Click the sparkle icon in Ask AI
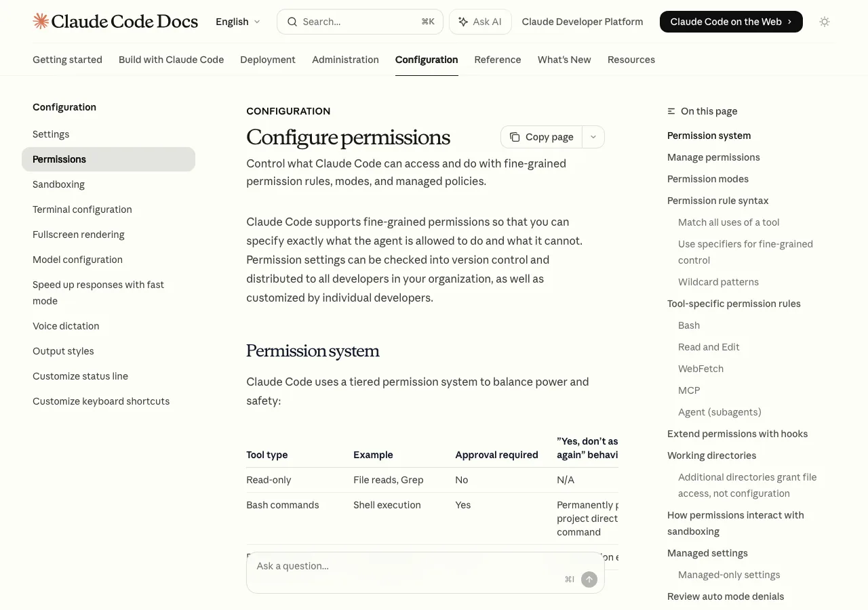Image resolution: width=868 pixels, height=610 pixels. pos(463,22)
